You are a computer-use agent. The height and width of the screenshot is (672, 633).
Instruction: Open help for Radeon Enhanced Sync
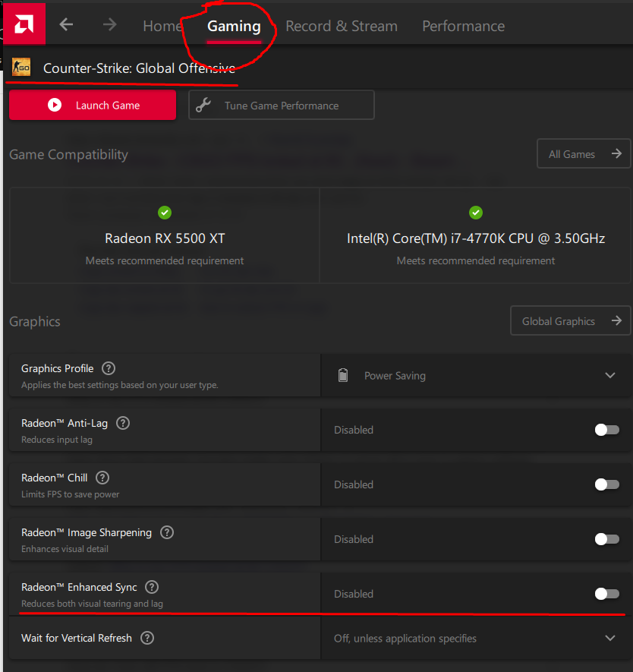pyautogui.click(x=152, y=587)
